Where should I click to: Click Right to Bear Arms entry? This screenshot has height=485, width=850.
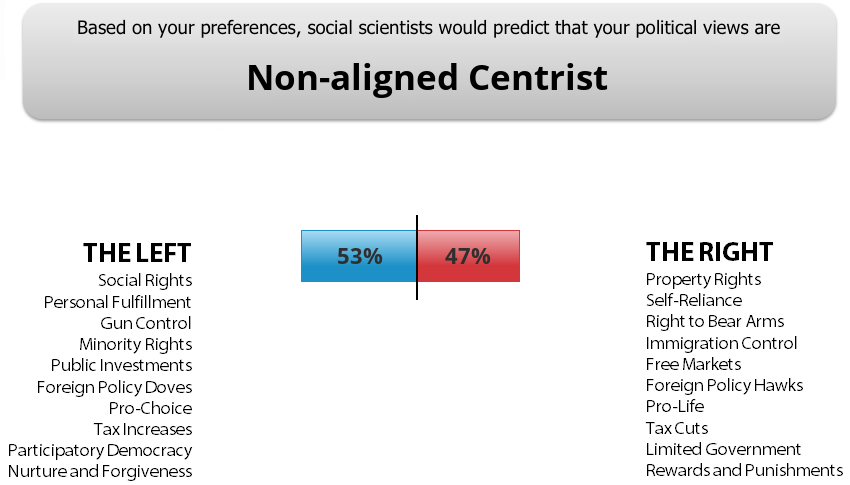pyautogui.click(x=714, y=321)
